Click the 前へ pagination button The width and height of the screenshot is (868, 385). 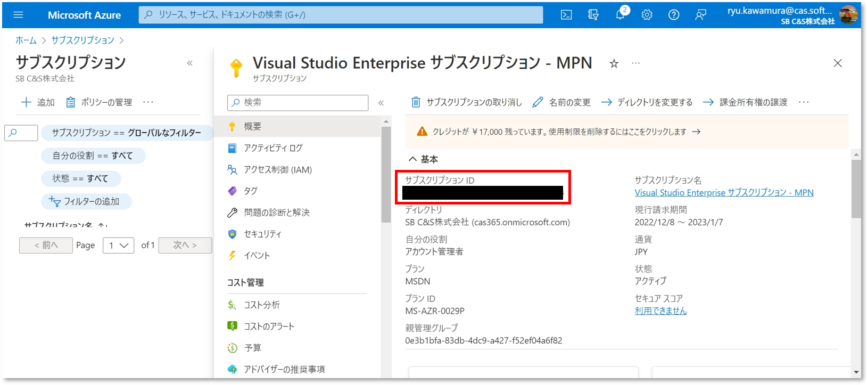(46, 245)
